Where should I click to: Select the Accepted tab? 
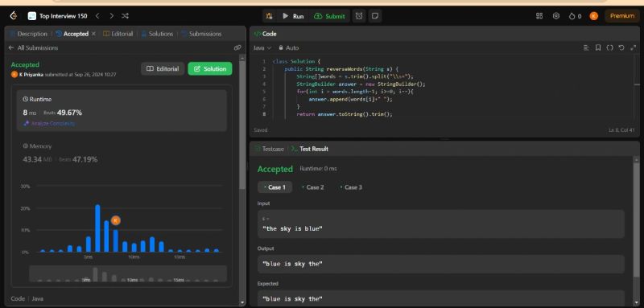72,34
